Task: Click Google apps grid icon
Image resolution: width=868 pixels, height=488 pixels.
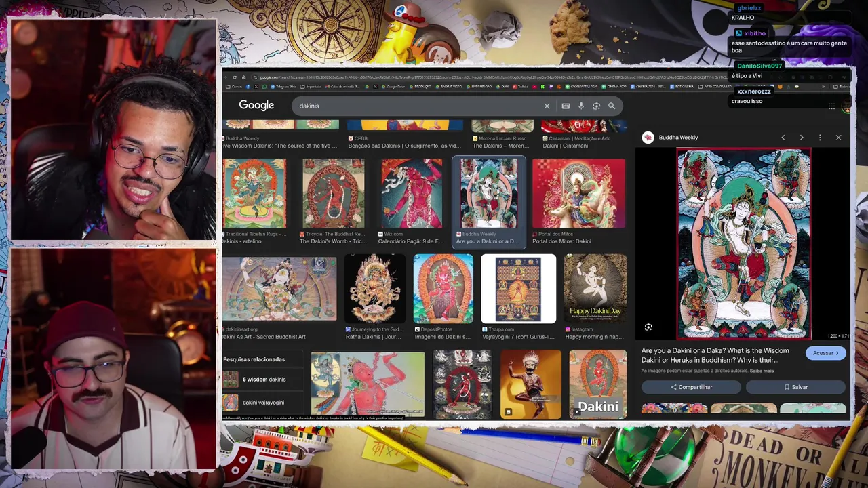Action: (831, 106)
